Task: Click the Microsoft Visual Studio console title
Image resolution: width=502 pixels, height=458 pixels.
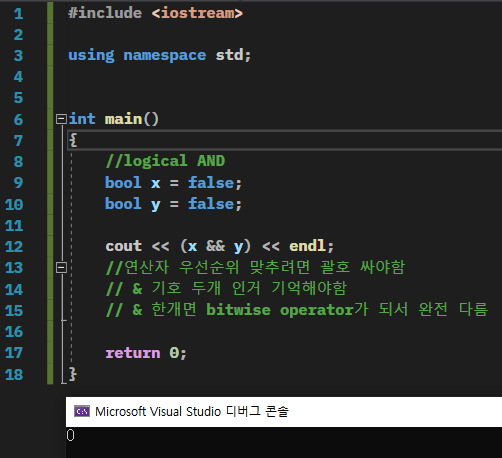Action: (192, 411)
